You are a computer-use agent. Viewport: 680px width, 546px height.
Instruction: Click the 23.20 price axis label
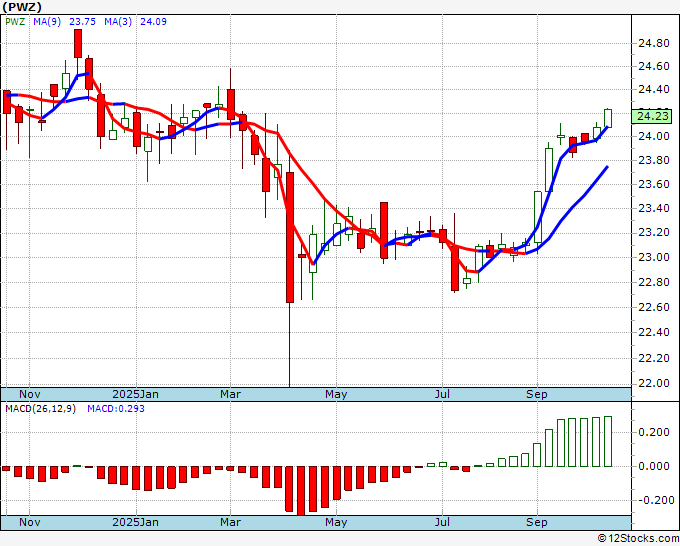654,233
